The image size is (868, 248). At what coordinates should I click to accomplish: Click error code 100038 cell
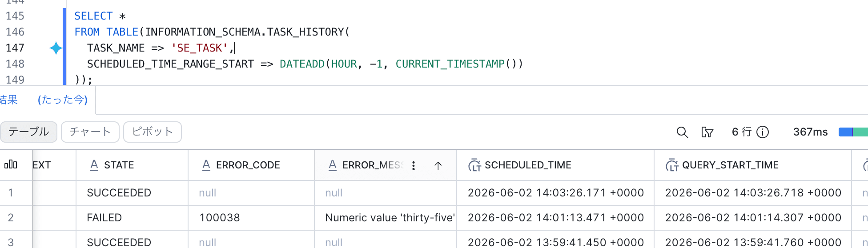coord(251,218)
